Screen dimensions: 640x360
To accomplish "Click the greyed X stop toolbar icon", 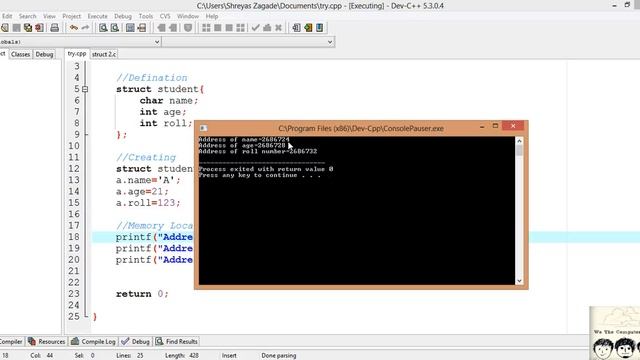I will pos(278,28).
